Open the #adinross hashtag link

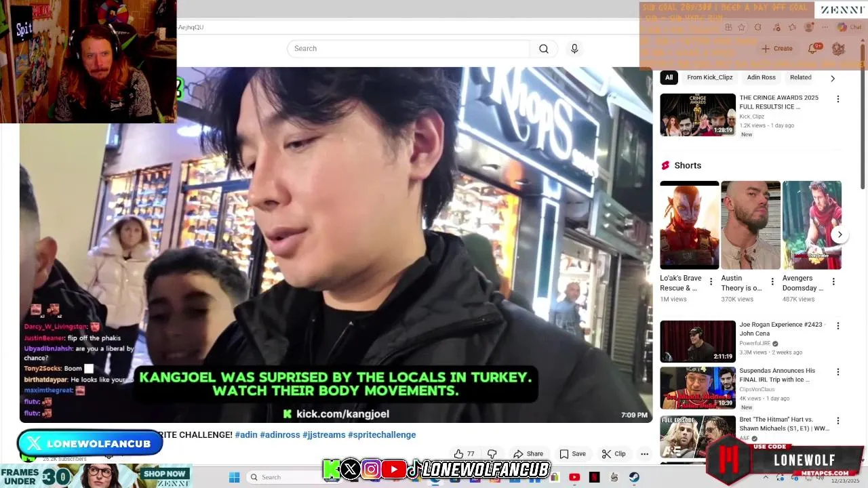(x=280, y=435)
